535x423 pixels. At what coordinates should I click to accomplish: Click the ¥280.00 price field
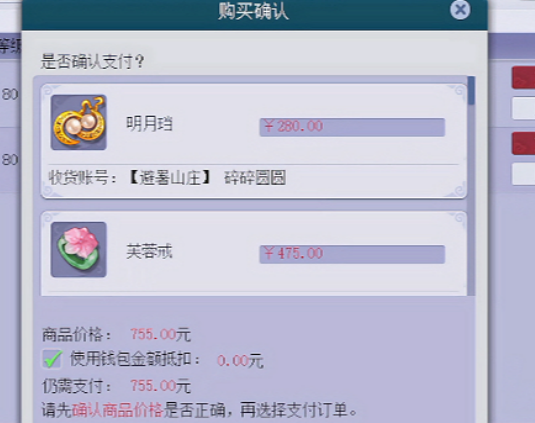352,127
